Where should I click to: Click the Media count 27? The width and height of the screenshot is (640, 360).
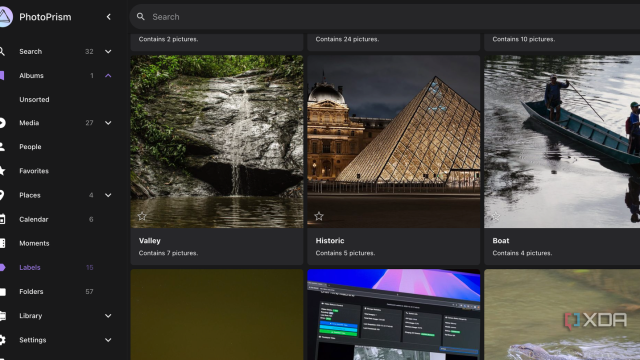(89, 123)
